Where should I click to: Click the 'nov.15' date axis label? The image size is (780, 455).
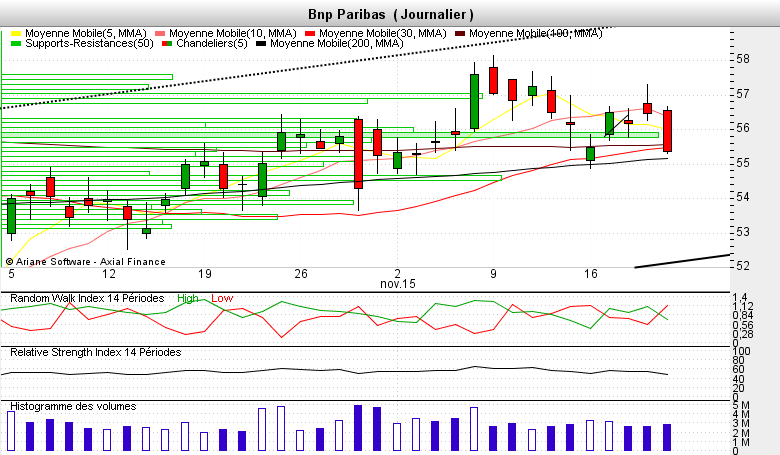pyautogui.click(x=397, y=284)
